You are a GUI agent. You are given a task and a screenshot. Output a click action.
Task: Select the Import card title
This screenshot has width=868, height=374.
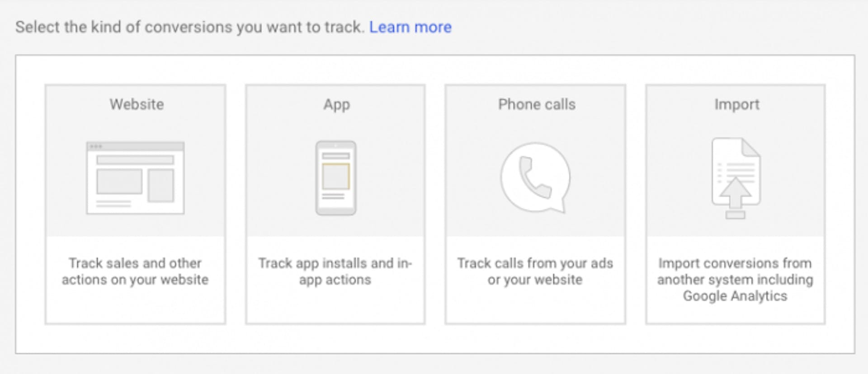point(736,105)
